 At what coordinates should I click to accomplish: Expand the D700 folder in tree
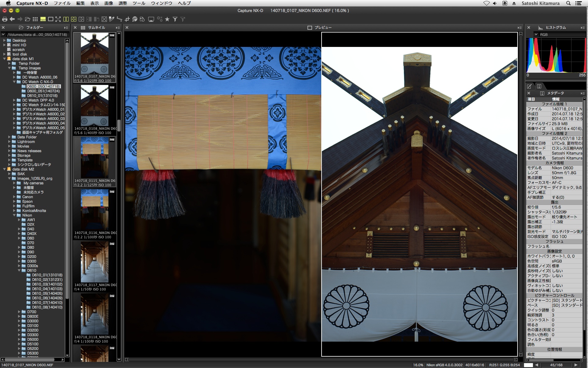tap(19, 312)
